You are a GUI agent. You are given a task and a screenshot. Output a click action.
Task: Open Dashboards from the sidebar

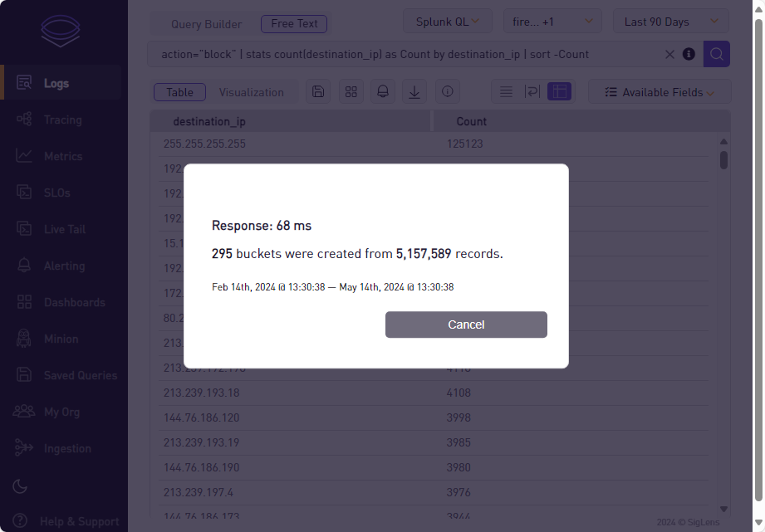point(74,302)
